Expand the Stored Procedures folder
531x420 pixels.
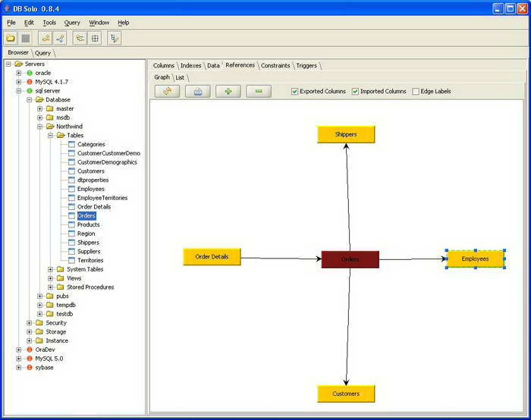pos(51,287)
